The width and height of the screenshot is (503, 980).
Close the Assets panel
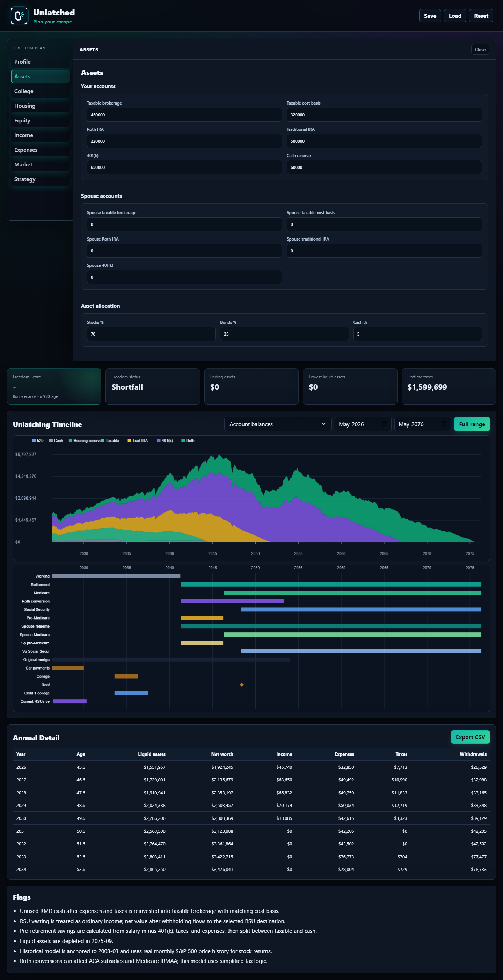(480, 49)
